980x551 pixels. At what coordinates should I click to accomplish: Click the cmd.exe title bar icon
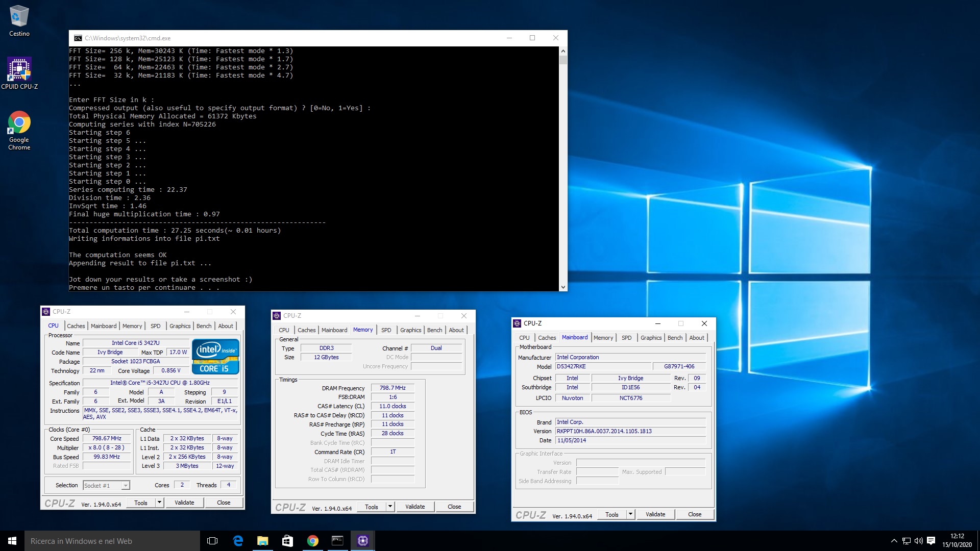pyautogui.click(x=78, y=38)
